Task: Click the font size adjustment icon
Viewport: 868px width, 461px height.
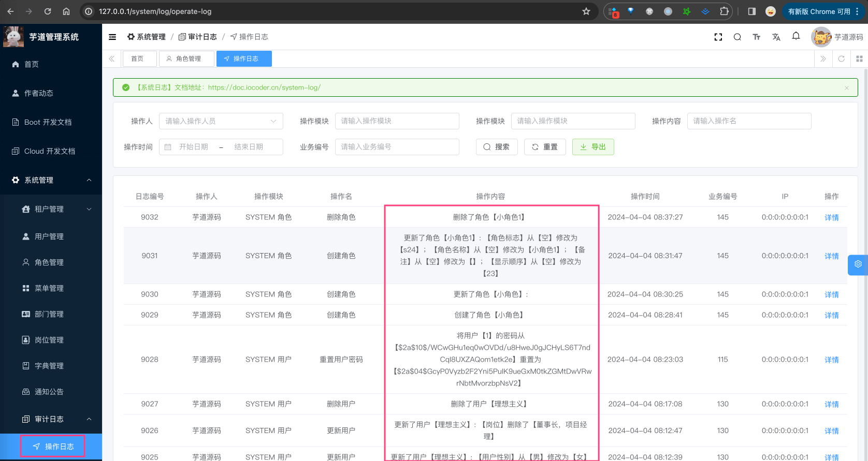Action: 756,37
